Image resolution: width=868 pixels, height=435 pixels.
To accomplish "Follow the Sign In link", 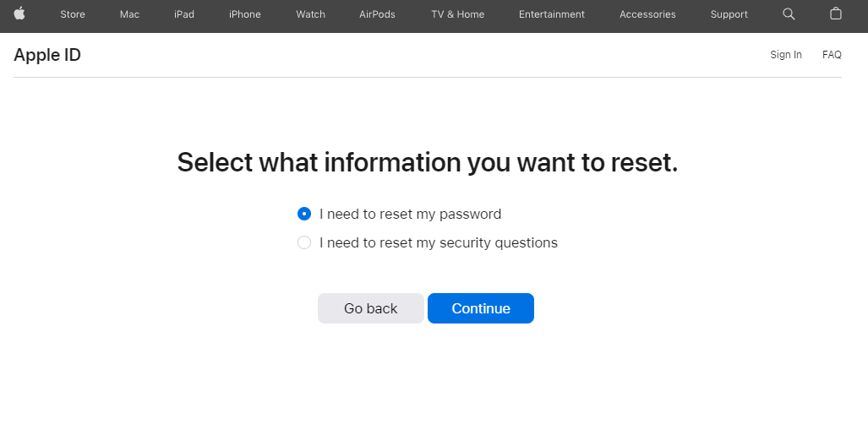I will pos(786,55).
